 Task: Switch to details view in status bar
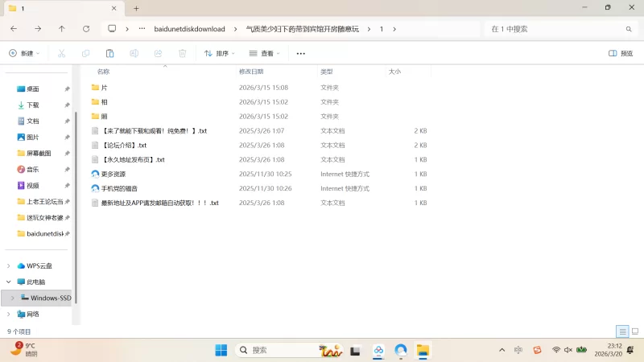(x=622, y=331)
